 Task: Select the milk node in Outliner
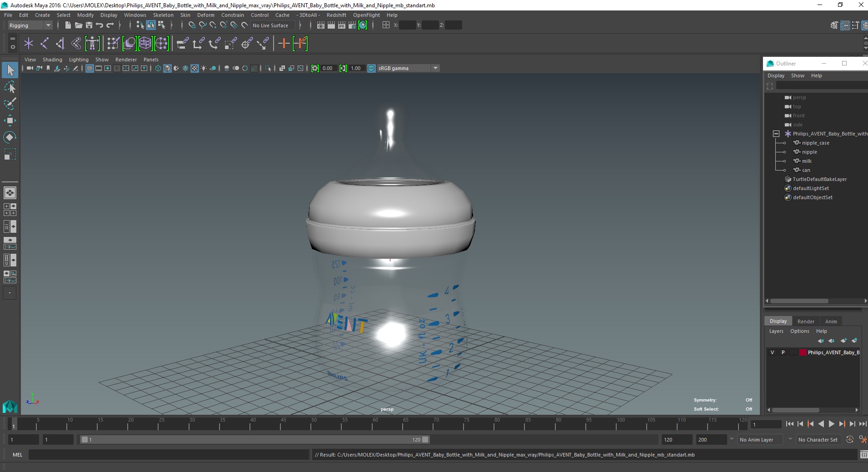pyautogui.click(x=807, y=161)
